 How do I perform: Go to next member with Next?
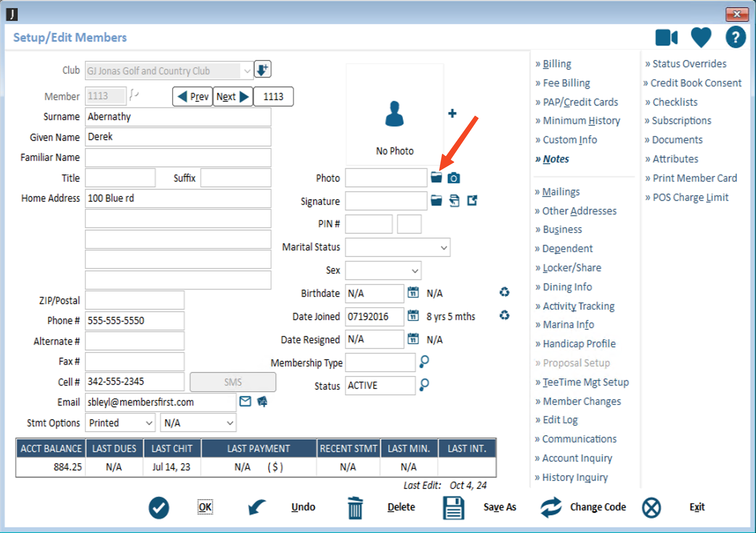click(x=233, y=96)
